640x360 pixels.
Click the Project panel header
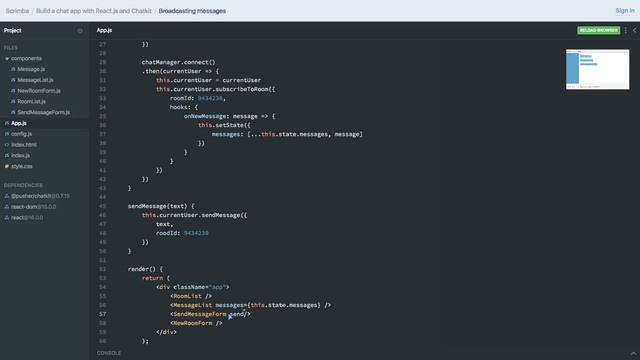pyautogui.click(x=13, y=31)
